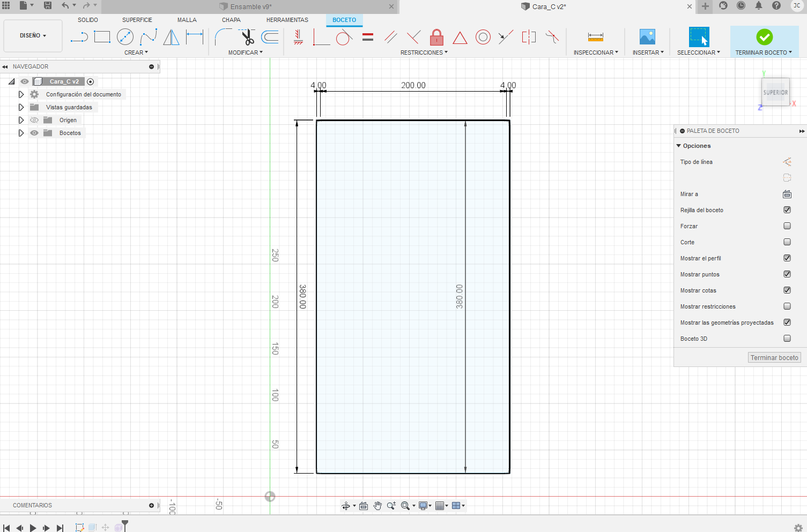
Task: Expand the Bocetos tree node
Action: (x=21, y=133)
